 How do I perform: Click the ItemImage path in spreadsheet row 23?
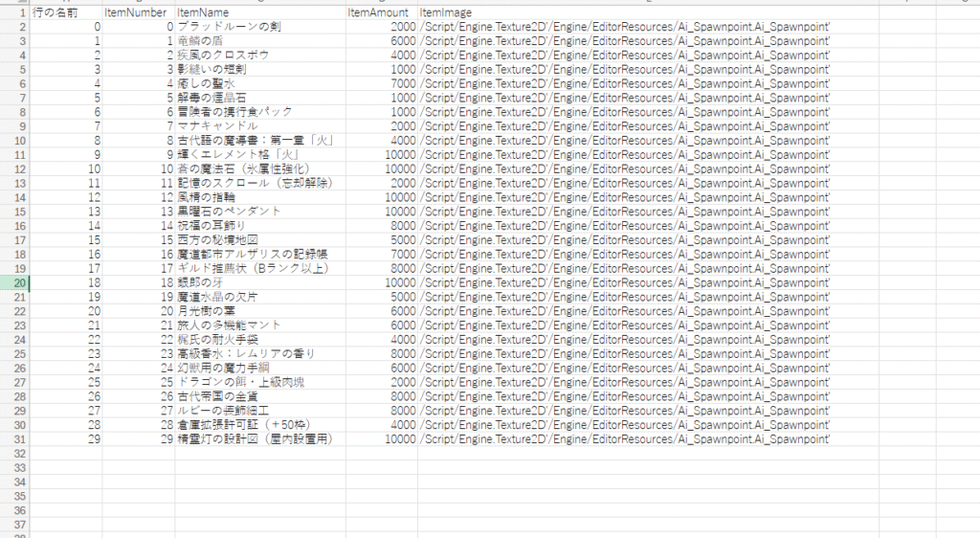click(648, 325)
